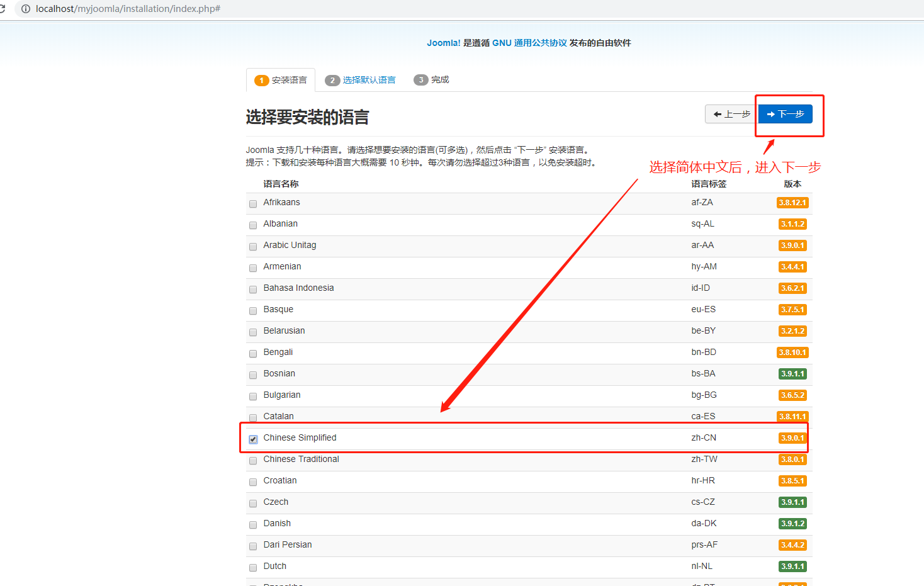Select the 安装语言 step tab

coord(281,80)
